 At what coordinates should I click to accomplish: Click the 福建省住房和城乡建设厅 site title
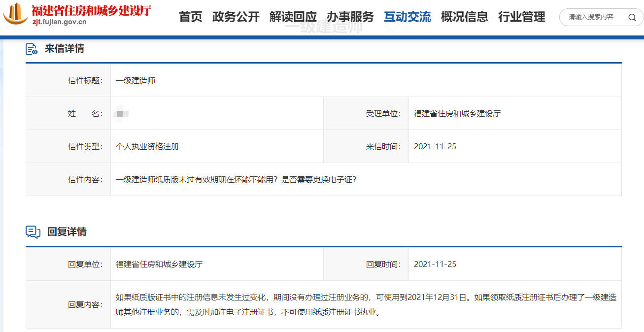click(92, 10)
